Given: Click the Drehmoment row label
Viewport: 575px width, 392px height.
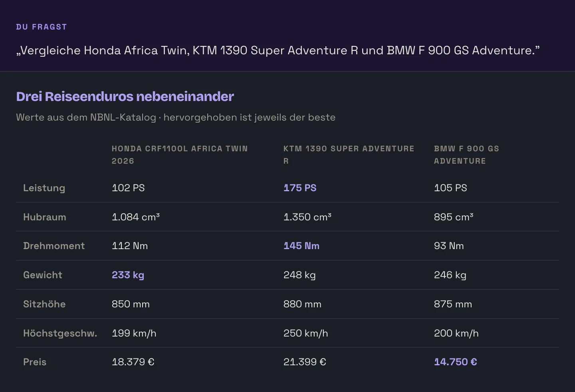Looking at the screenshot, I should pyautogui.click(x=54, y=246).
